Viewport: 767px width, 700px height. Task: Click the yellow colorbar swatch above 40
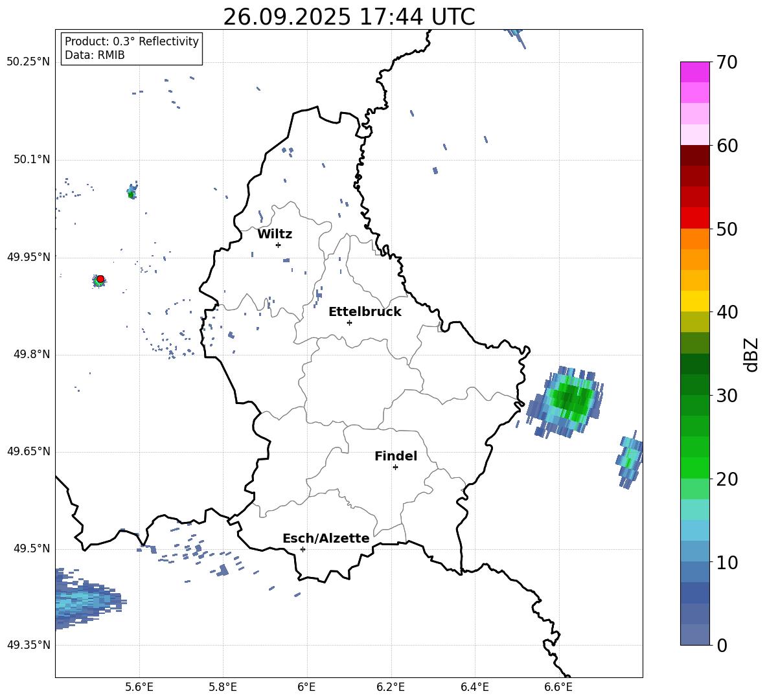point(694,301)
